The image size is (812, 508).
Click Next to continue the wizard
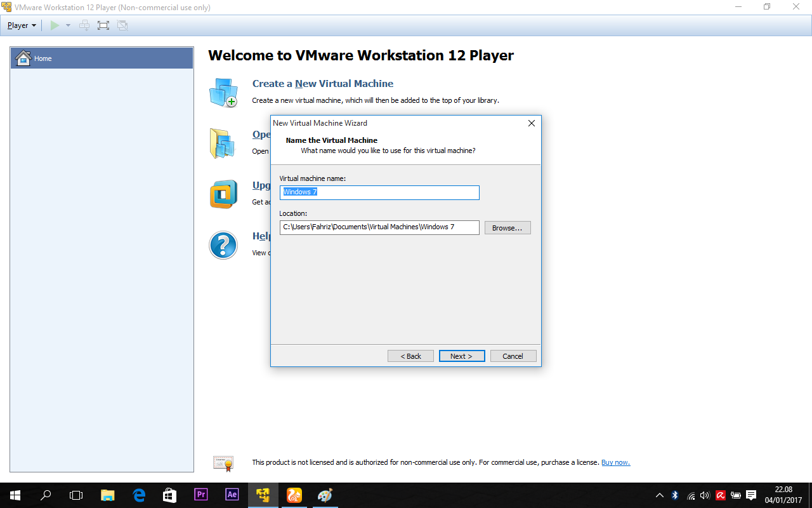(x=462, y=356)
